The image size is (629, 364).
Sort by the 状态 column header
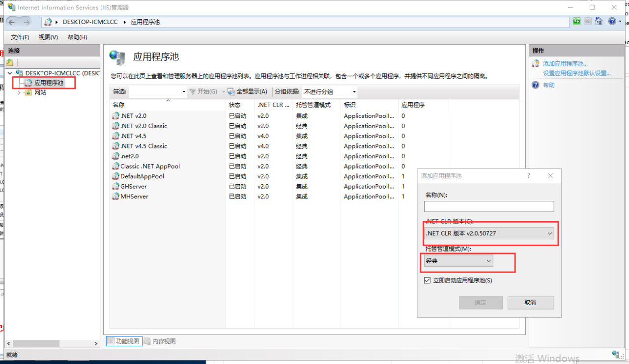[x=240, y=105]
